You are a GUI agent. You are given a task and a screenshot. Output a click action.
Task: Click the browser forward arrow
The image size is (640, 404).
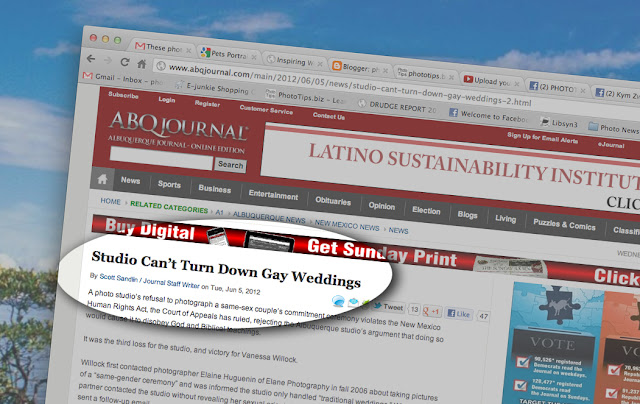(x=108, y=60)
